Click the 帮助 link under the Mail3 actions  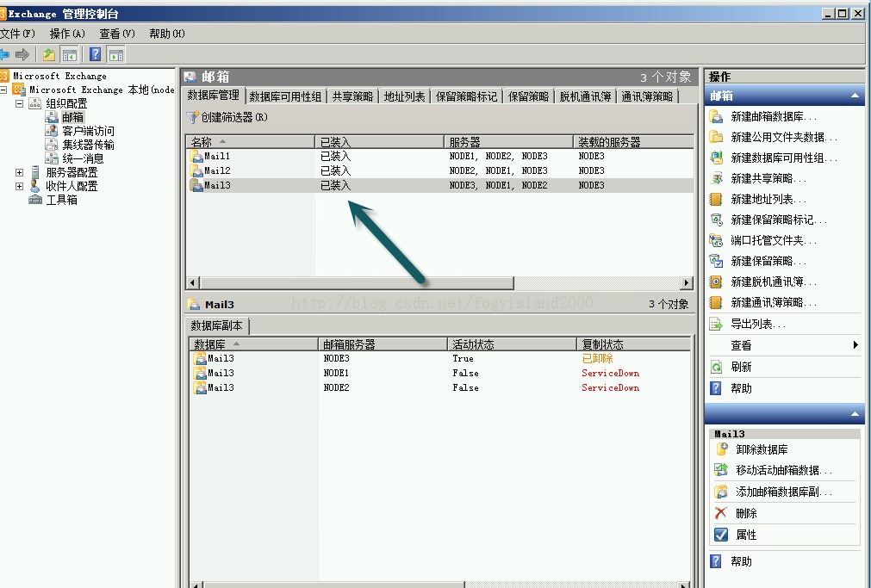tap(741, 561)
